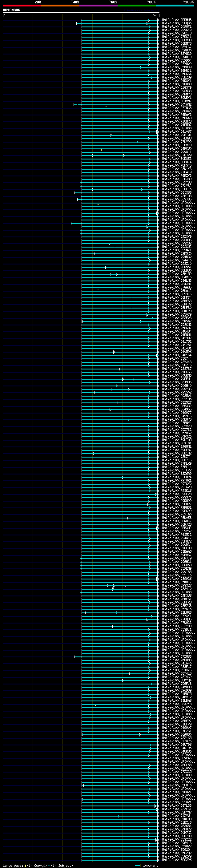197x868 pixels.
Task: Open hit UniRef100_Q09GF1
Action: pos(176,26)
